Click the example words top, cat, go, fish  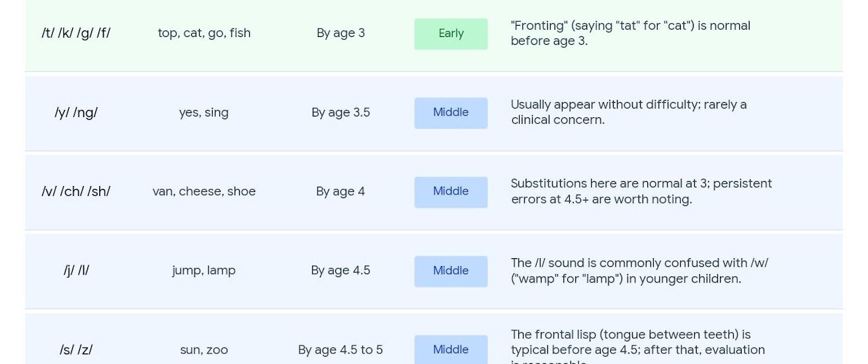click(204, 33)
